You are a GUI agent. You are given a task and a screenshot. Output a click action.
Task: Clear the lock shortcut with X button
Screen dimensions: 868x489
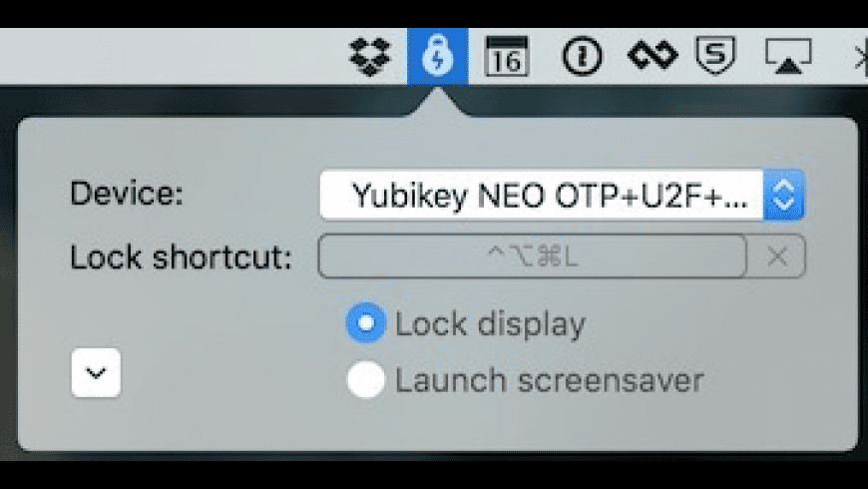[777, 256]
